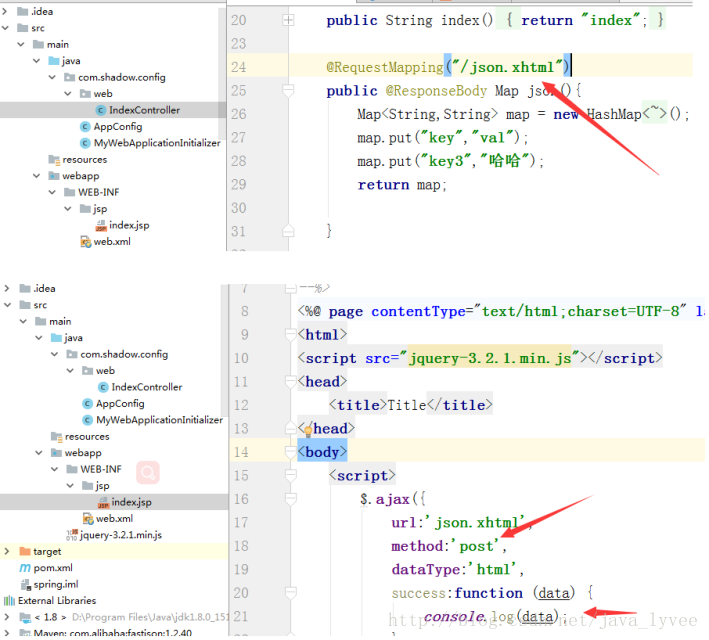Click the spring.iml module file icon
Viewport: 709px width, 640px height.
click(x=26, y=584)
